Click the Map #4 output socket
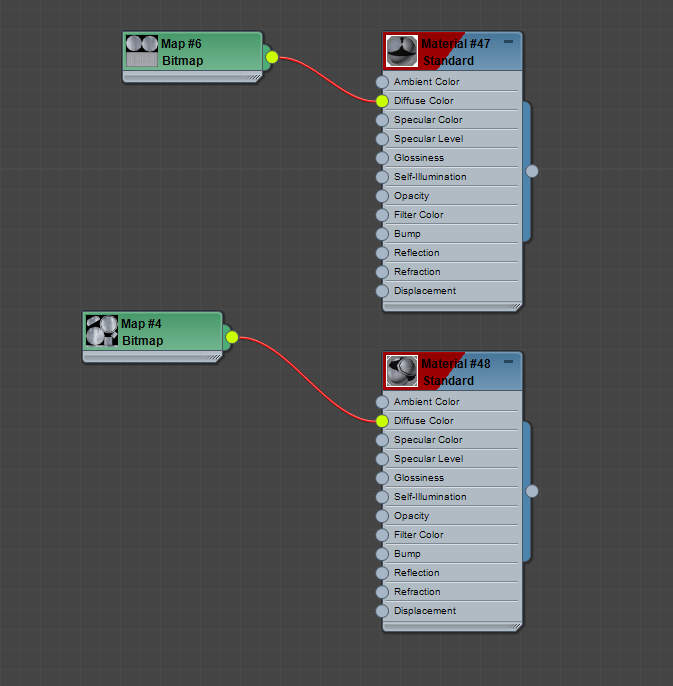The image size is (673, 686). [x=232, y=337]
